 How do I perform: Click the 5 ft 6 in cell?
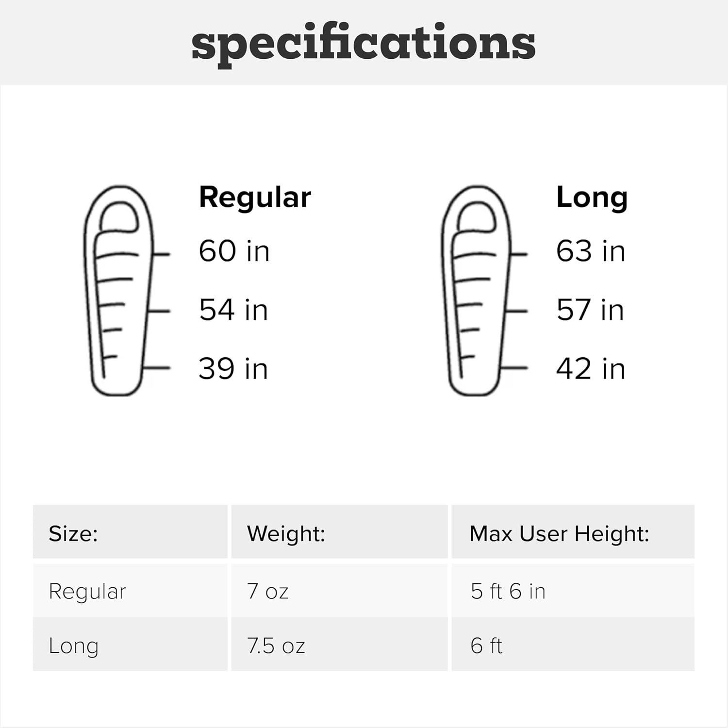pyautogui.click(x=508, y=592)
